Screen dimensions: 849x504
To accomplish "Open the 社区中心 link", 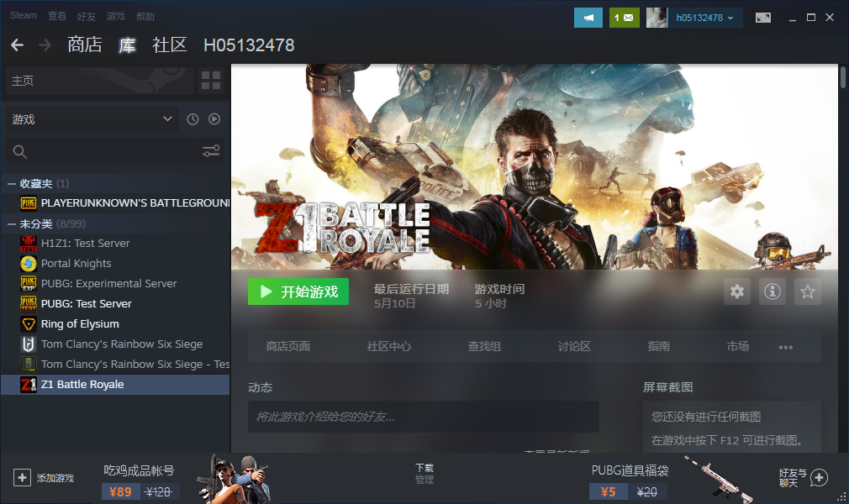I will point(388,346).
